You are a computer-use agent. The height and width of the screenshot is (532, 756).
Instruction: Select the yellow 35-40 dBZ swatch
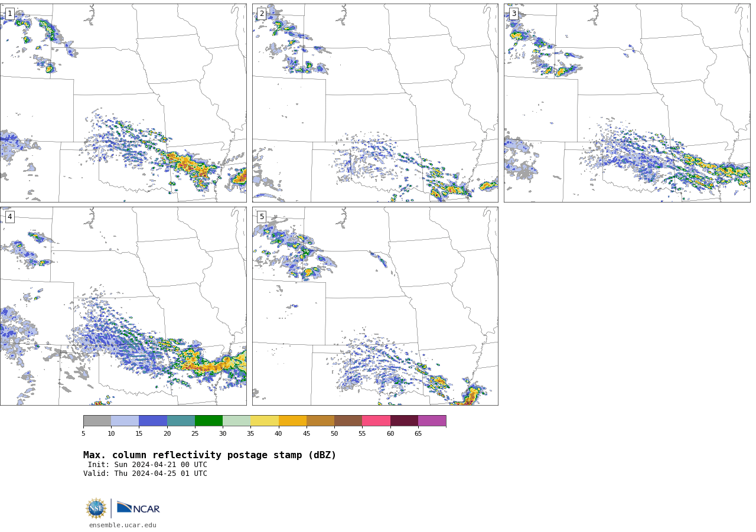tap(265, 420)
